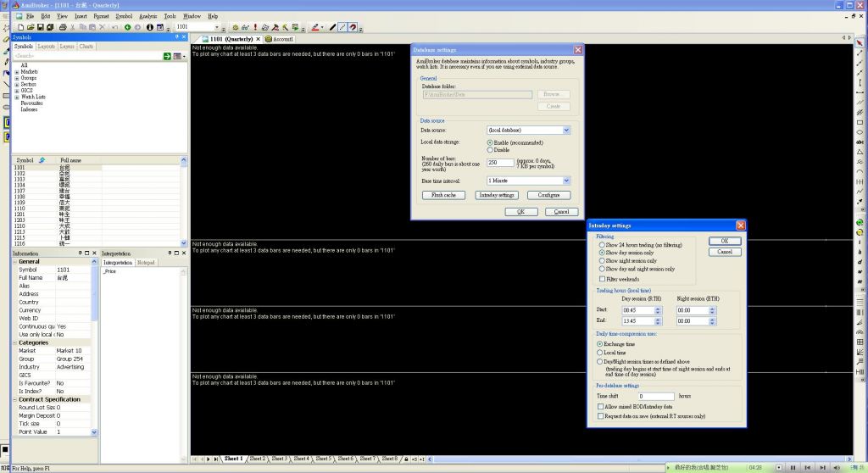
Task: Open the Symbol menu
Action: point(124,17)
